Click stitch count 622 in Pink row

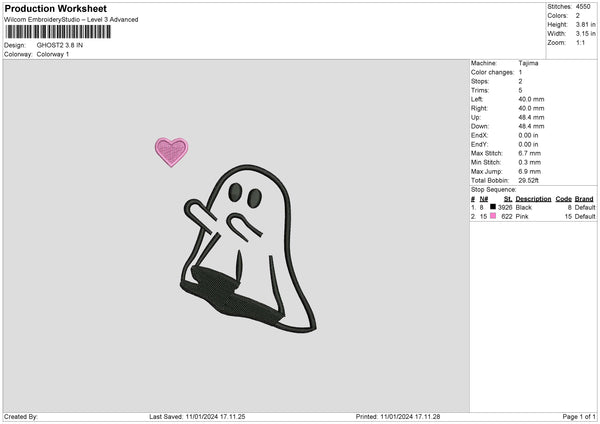tap(507, 217)
